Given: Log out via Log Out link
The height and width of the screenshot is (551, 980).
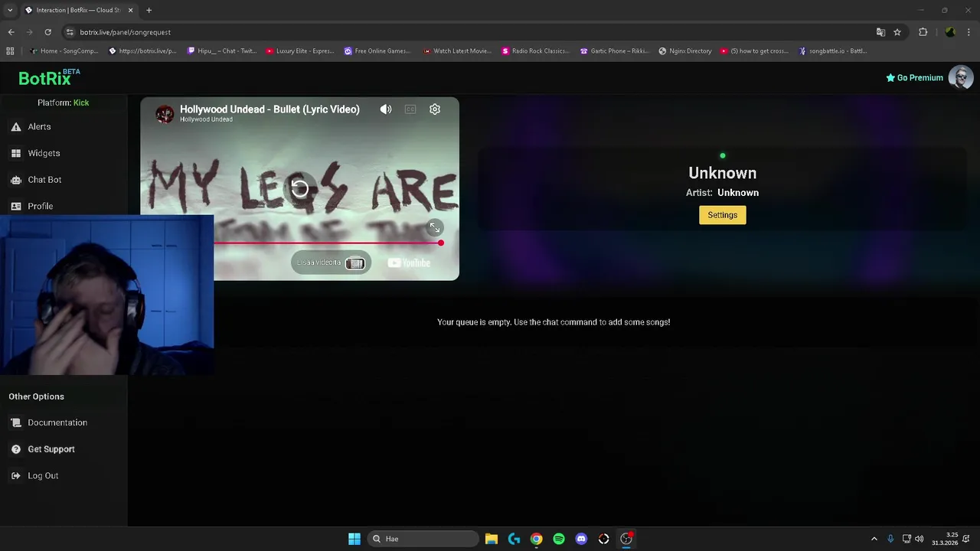Looking at the screenshot, I should pos(43,475).
